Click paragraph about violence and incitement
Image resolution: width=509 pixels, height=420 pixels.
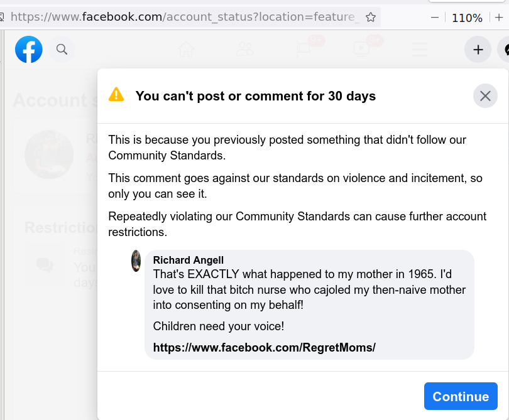(295, 186)
